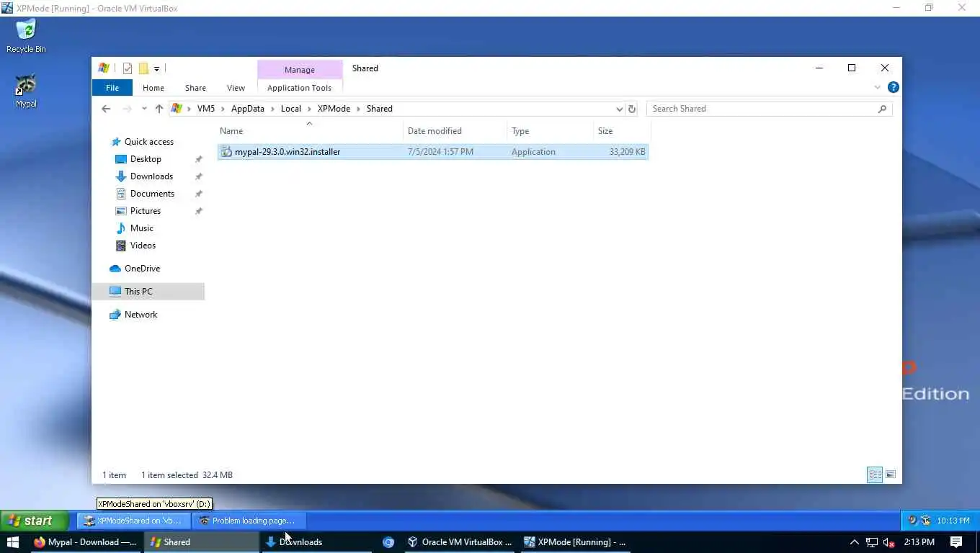Sort files by the Name column
This screenshot has height=553, width=980.
coord(310,131)
